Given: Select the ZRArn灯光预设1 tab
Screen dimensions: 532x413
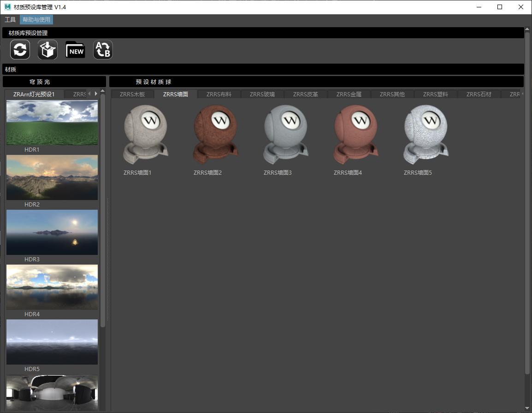Looking at the screenshot, I should coord(34,94).
